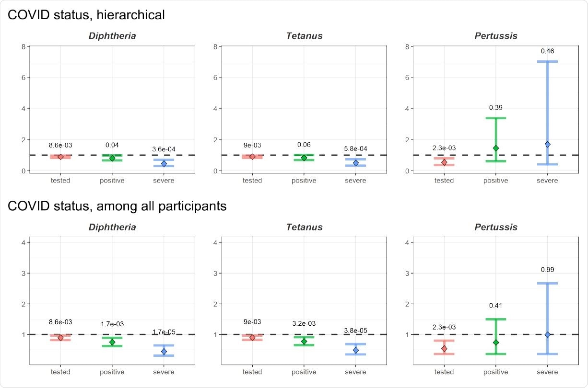Viewport: 588px width, 388px height.
Task: Click the red tested diamond in all-participants Tetanus plot
Action: tap(252, 338)
